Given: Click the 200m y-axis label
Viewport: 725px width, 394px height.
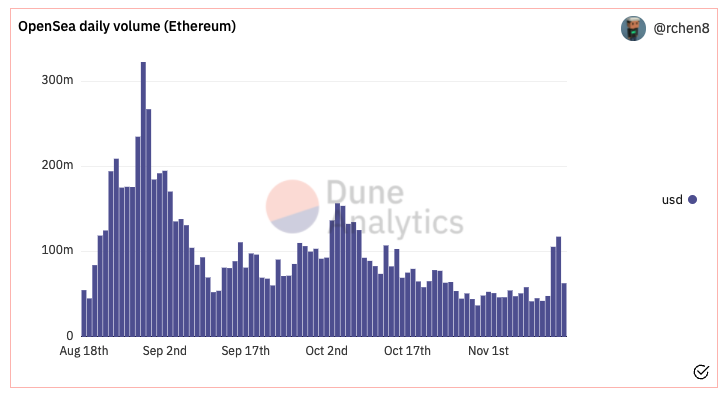Looking at the screenshot, I should point(57,165).
